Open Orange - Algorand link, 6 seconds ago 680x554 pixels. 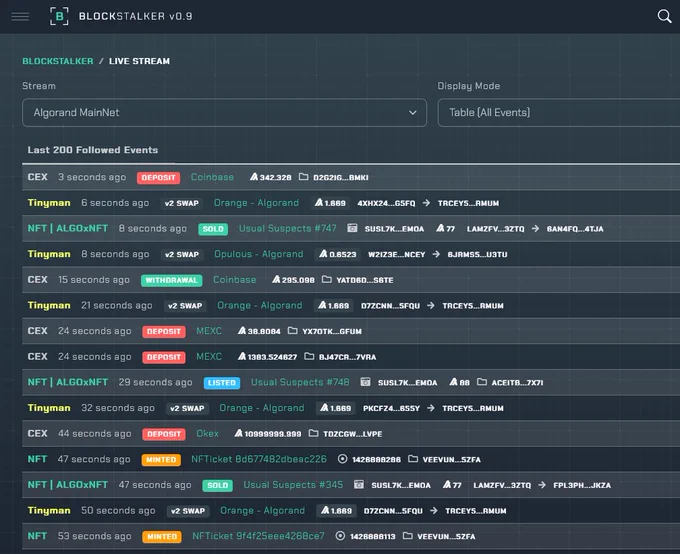(x=256, y=203)
